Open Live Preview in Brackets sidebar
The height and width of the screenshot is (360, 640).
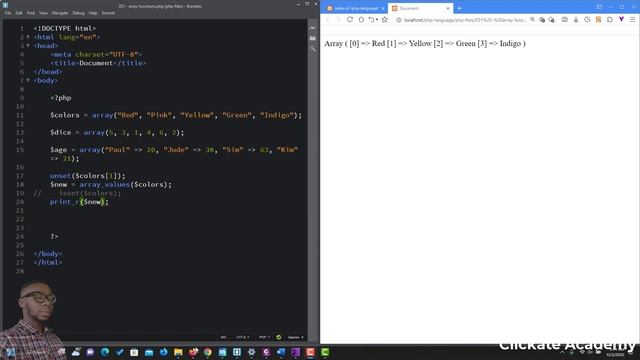pos(313,28)
